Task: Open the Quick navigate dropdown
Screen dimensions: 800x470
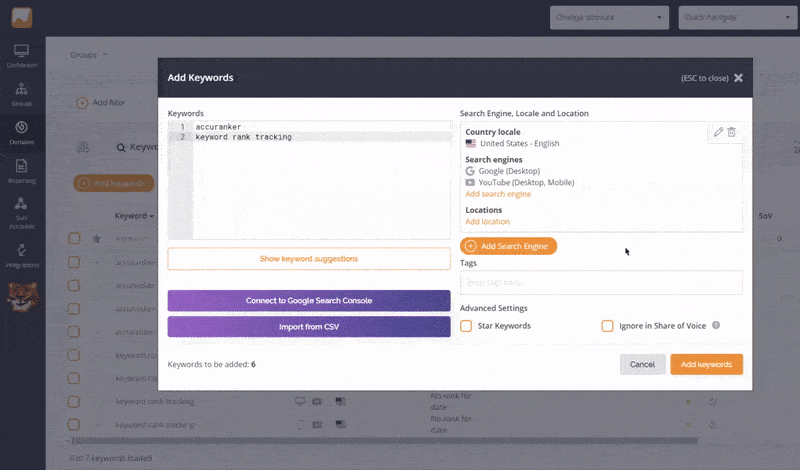Action: 738,18
